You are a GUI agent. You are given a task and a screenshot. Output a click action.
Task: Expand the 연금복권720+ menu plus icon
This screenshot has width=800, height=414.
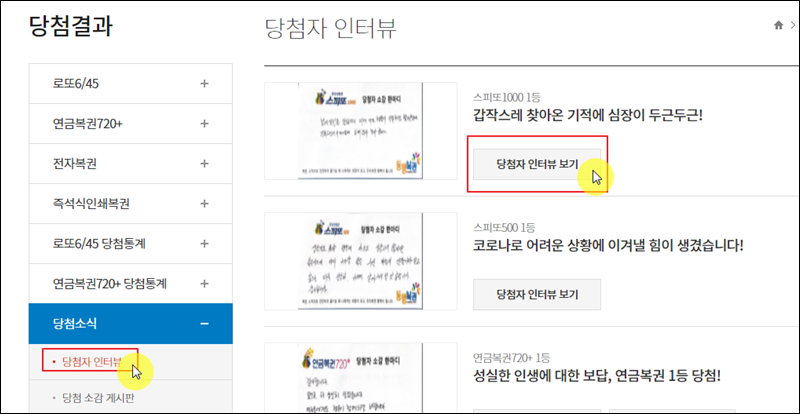click(204, 124)
